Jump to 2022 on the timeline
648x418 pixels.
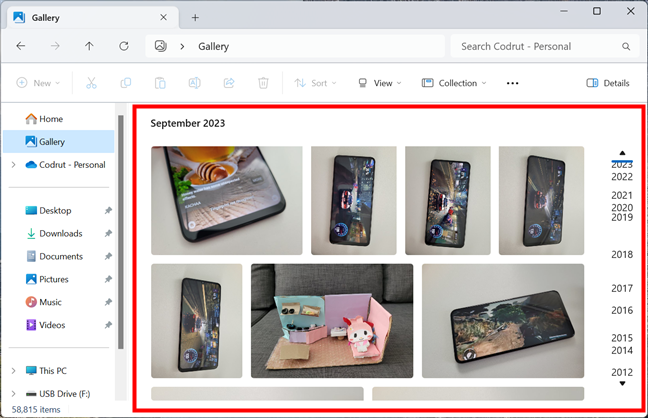click(622, 177)
